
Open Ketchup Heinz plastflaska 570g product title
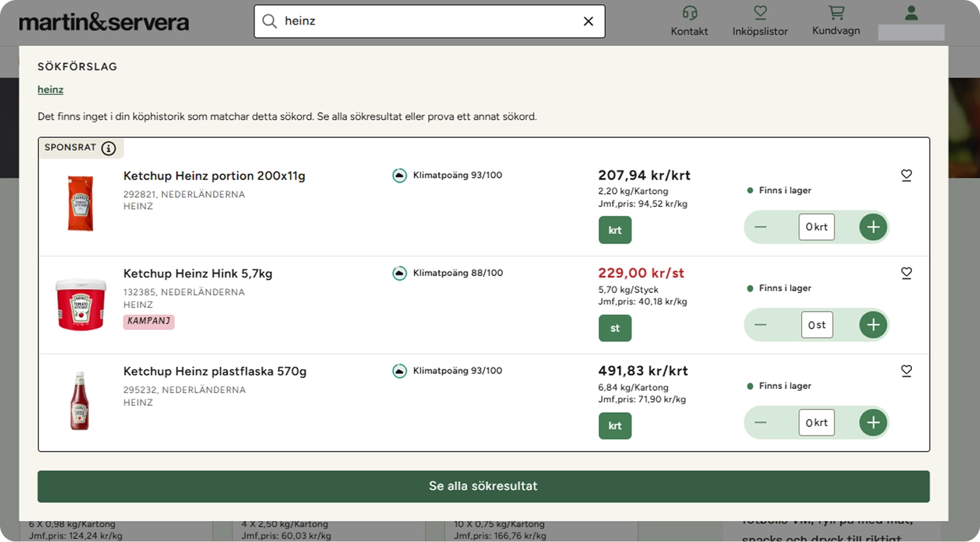(x=215, y=372)
